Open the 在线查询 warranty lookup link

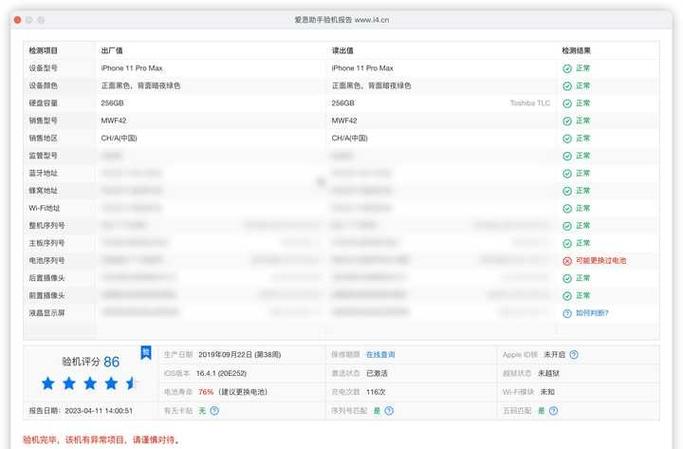380,354
